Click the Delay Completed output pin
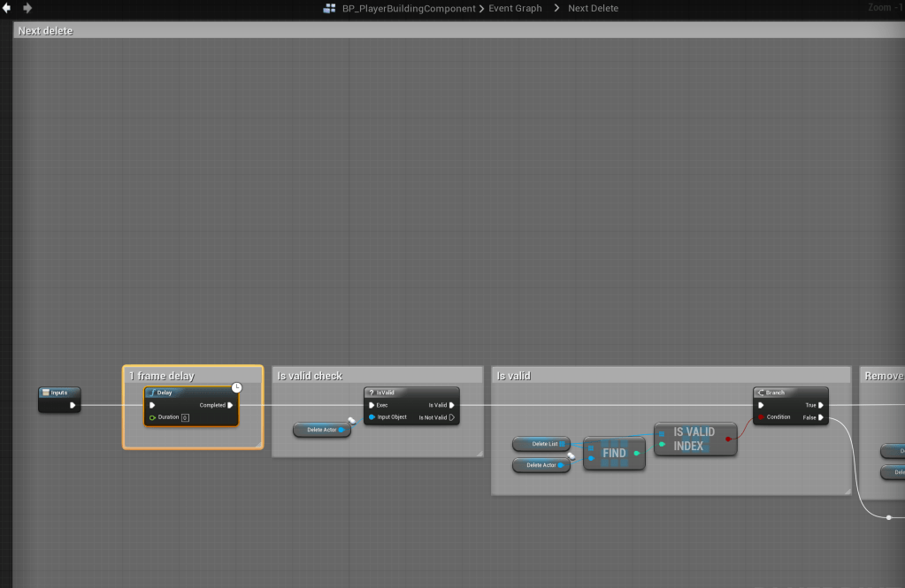 click(230, 405)
